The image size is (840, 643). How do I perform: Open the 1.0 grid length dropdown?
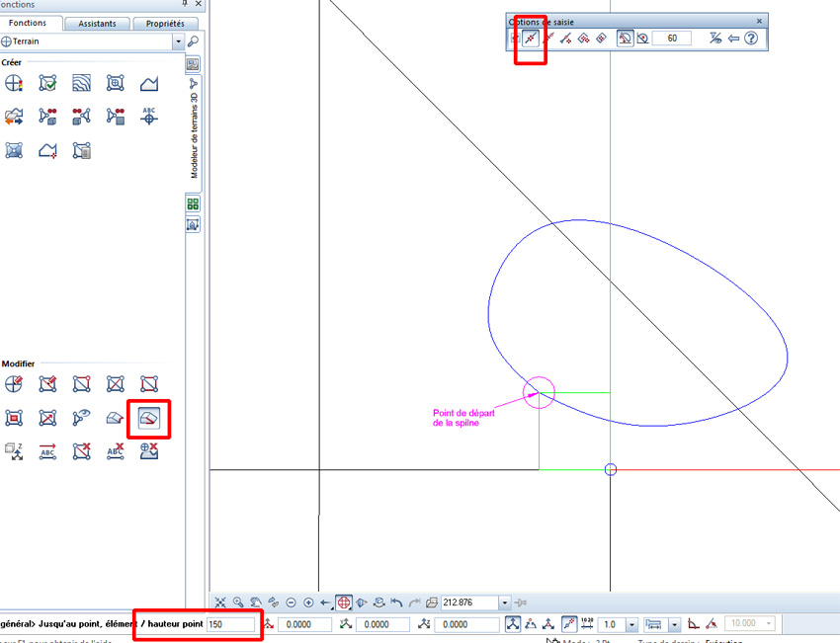click(x=632, y=624)
